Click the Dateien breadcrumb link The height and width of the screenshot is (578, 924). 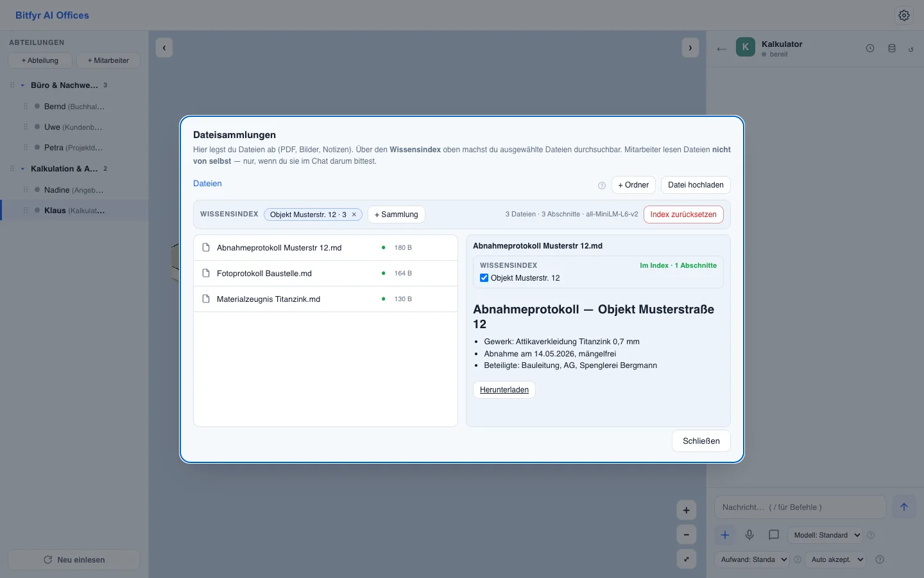pos(207,184)
